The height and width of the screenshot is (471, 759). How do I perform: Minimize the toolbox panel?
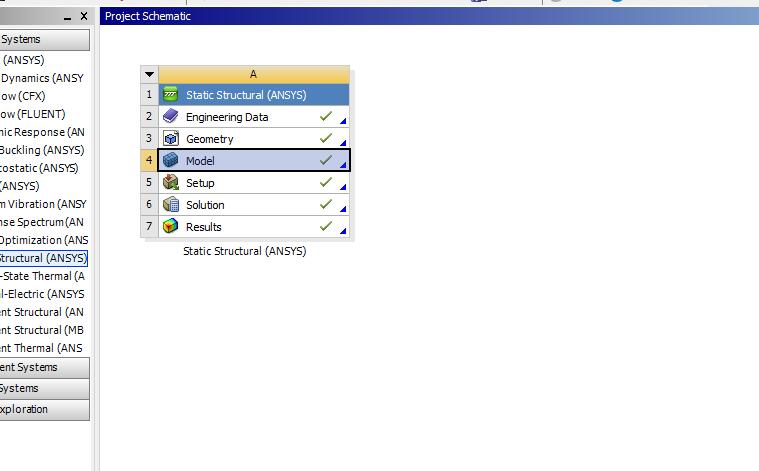(x=67, y=17)
